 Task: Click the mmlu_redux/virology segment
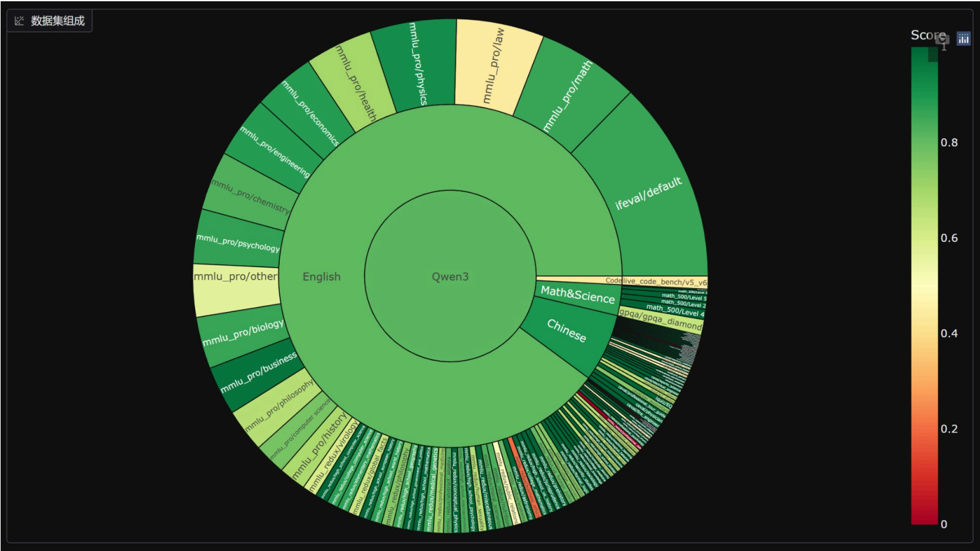(334, 456)
